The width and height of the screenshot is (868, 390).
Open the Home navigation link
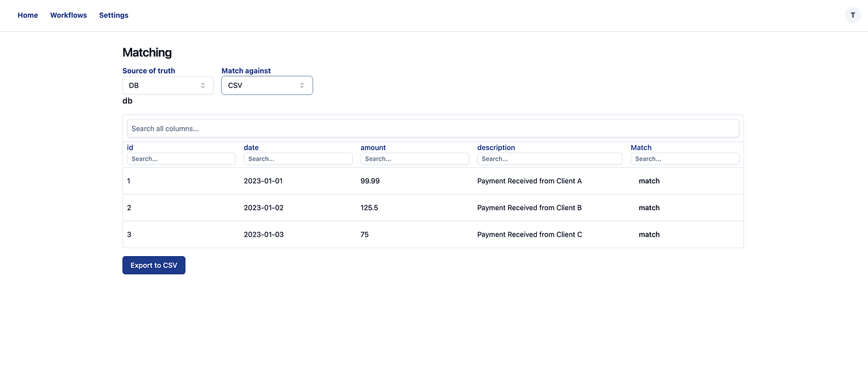click(x=27, y=15)
